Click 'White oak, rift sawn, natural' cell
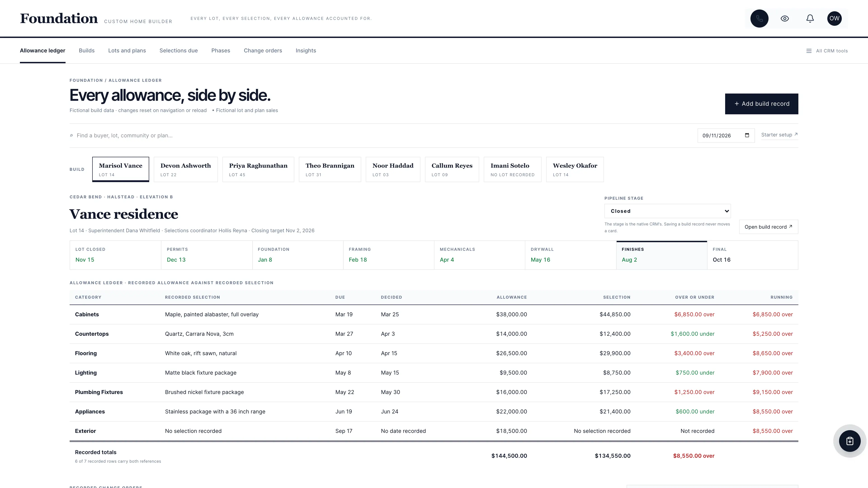Screen dimensions: 868x488 pyautogui.click(x=200, y=353)
